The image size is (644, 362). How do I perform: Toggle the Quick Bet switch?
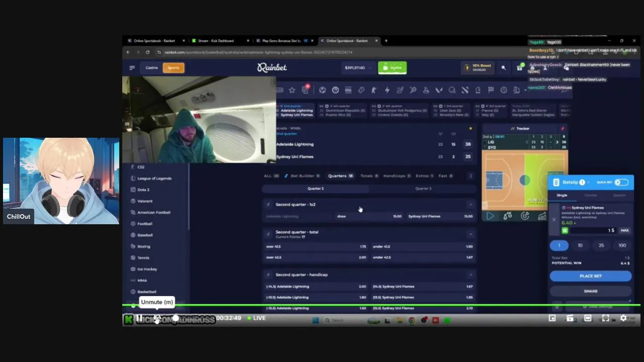point(621,182)
